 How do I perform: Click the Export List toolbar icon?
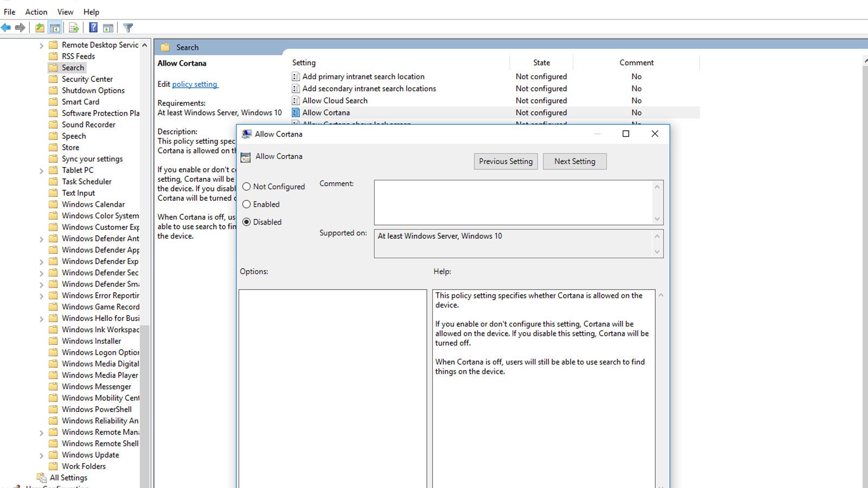pyautogui.click(x=74, y=28)
